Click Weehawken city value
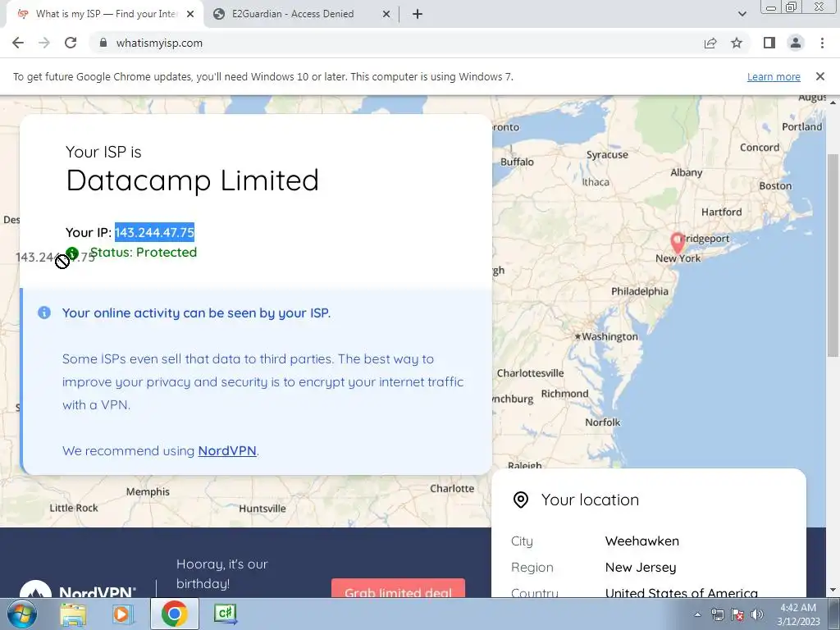Image resolution: width=840 pixels, height=630 pixels. coord(641,541)
